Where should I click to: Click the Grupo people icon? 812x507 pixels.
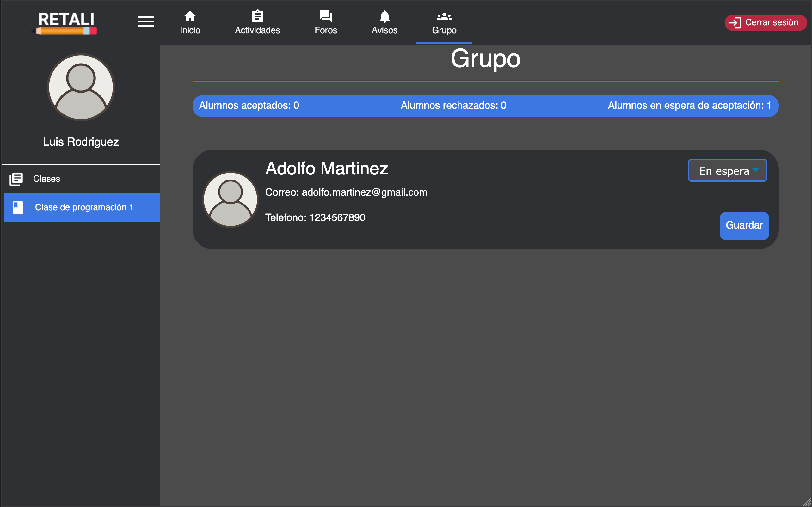coord(444,16)
